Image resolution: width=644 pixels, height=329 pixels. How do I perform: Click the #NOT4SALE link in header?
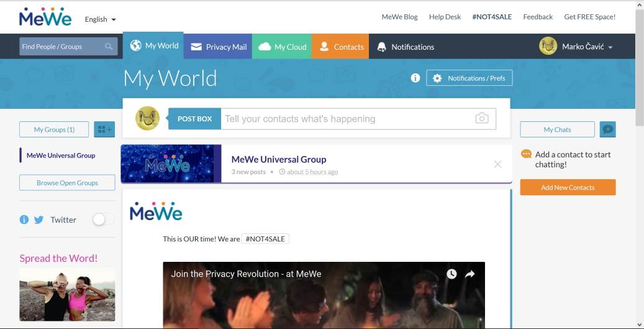pos(492,17)
